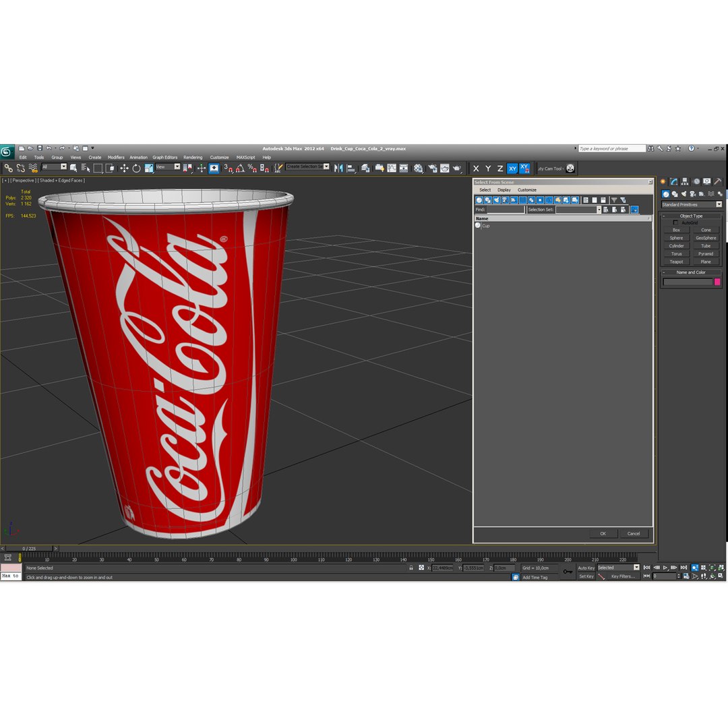Click the time slider 0 / 225

click(29, 548)
